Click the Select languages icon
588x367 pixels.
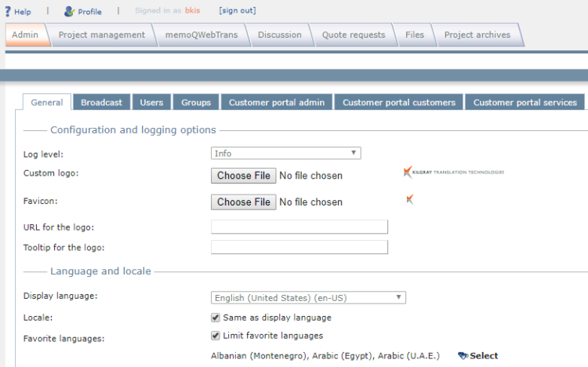click(463, 356)
